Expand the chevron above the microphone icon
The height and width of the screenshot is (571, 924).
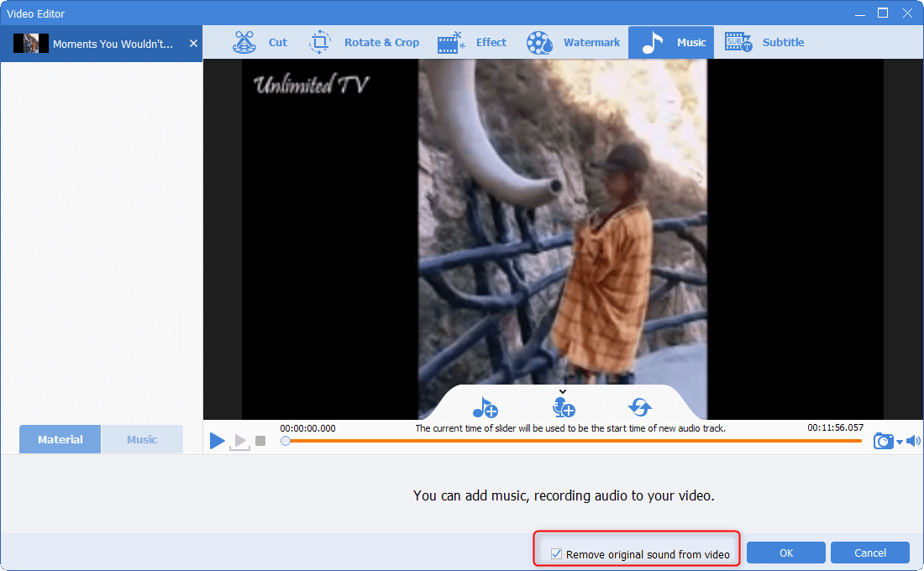563,391
